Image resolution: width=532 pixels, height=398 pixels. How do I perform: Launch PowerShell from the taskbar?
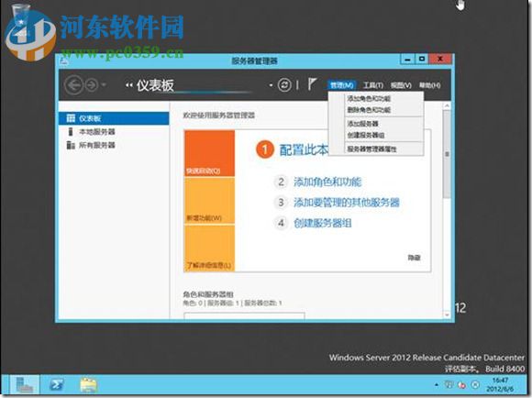[56, 385]
